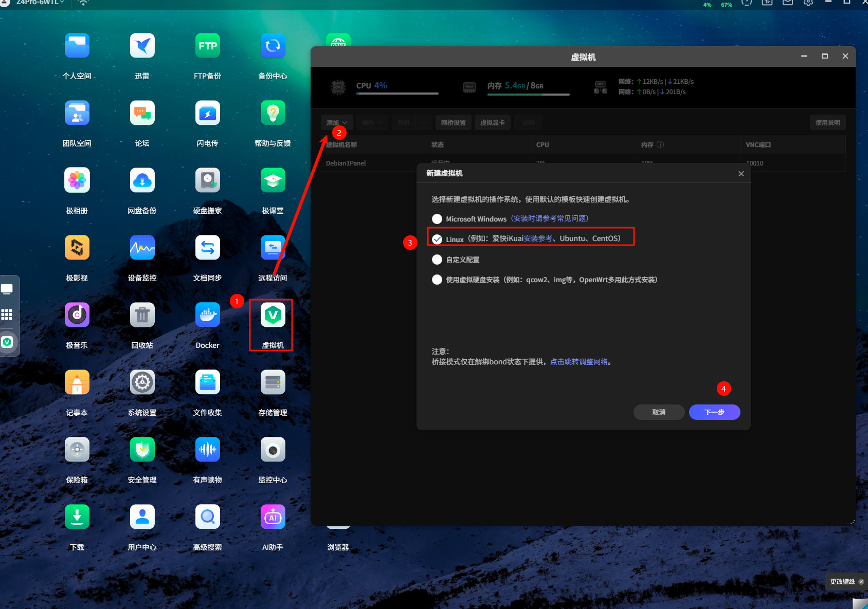Screen dimensions: 868x609
Task: Open 虚拟显卡 in VM toolbar
Action: (492, 123)
